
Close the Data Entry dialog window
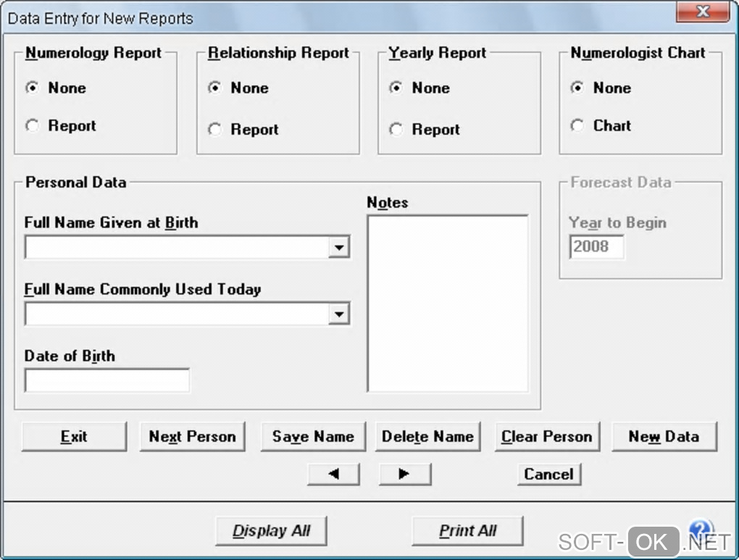(x=702, y=12)
